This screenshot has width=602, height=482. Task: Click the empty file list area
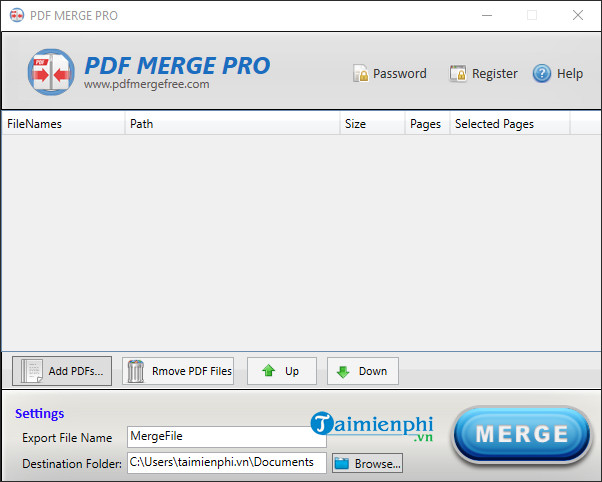(300, 240)
